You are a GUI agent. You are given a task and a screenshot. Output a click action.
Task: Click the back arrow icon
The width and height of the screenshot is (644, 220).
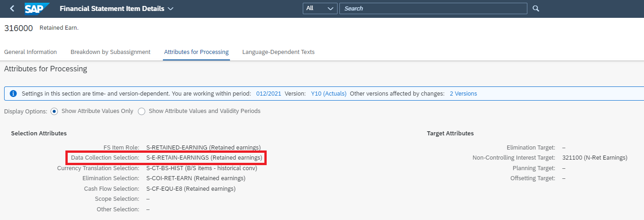[12, 9]
